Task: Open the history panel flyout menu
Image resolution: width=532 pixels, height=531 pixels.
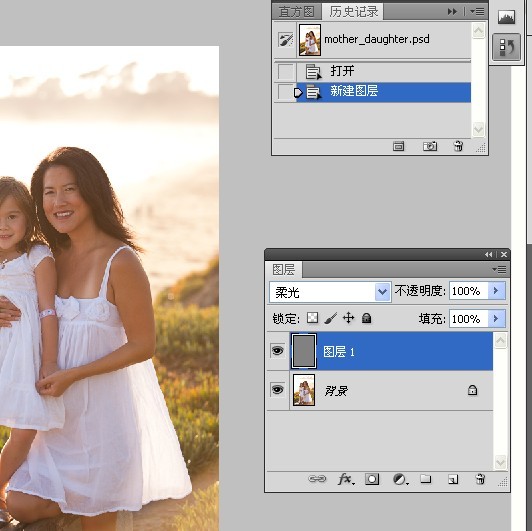Action: coord(477,12)
